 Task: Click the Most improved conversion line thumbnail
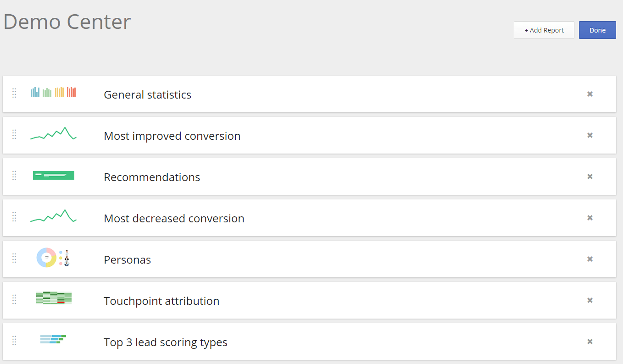tap(53, 133)
